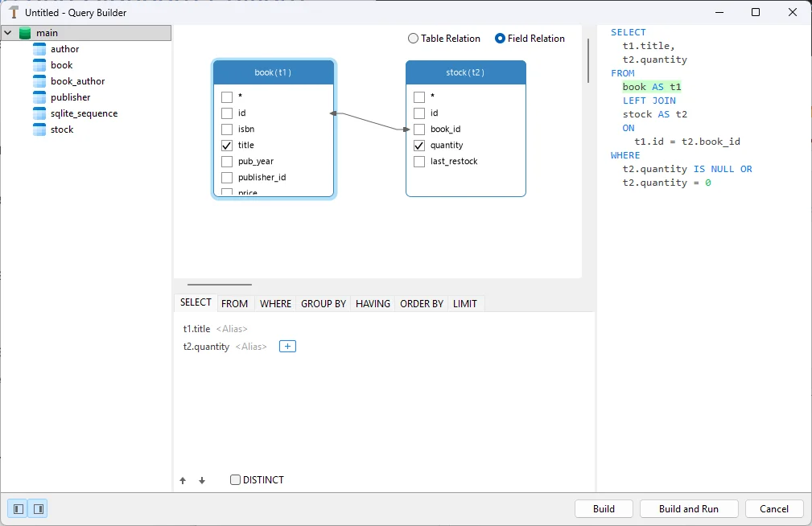The height and width of the screenshot is (526, 812).
Task: Select Table Relation radio button
Action: (413, 39)
